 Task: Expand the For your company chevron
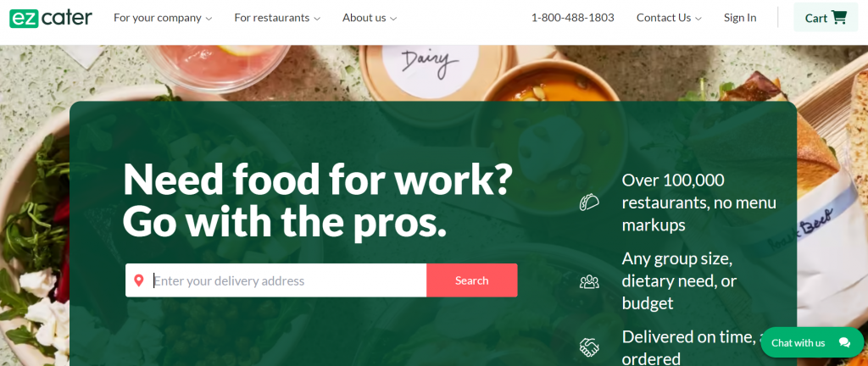pyautogui.click(x=209, y=19)
